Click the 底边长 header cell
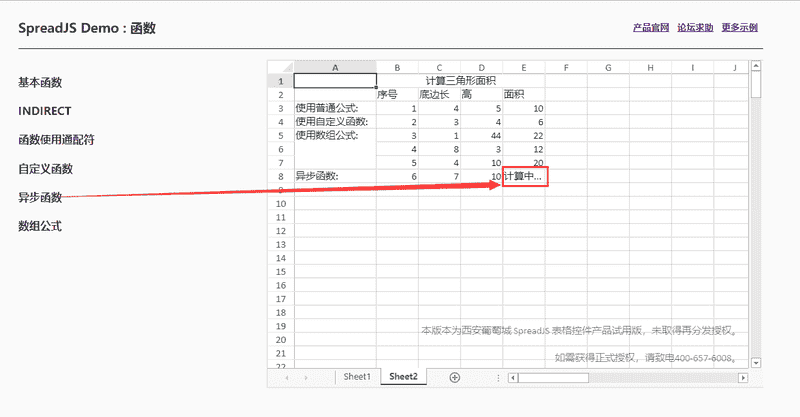Screen dimensions: 800x417 (x=439, y=94)
